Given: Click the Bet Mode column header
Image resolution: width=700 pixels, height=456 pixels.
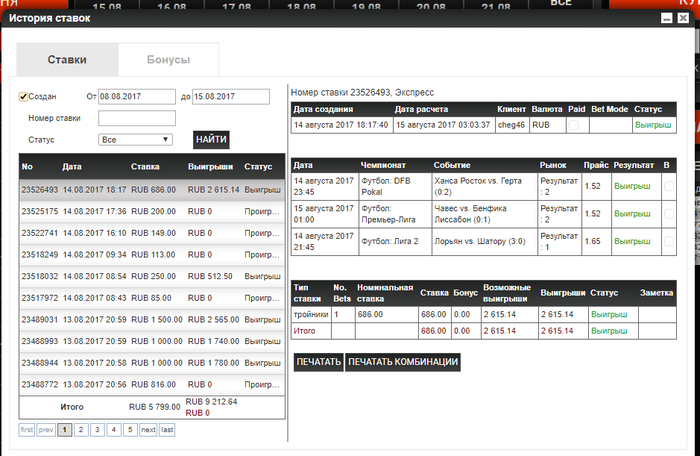Looking at the screenshot, I should [x=609, y=109].
